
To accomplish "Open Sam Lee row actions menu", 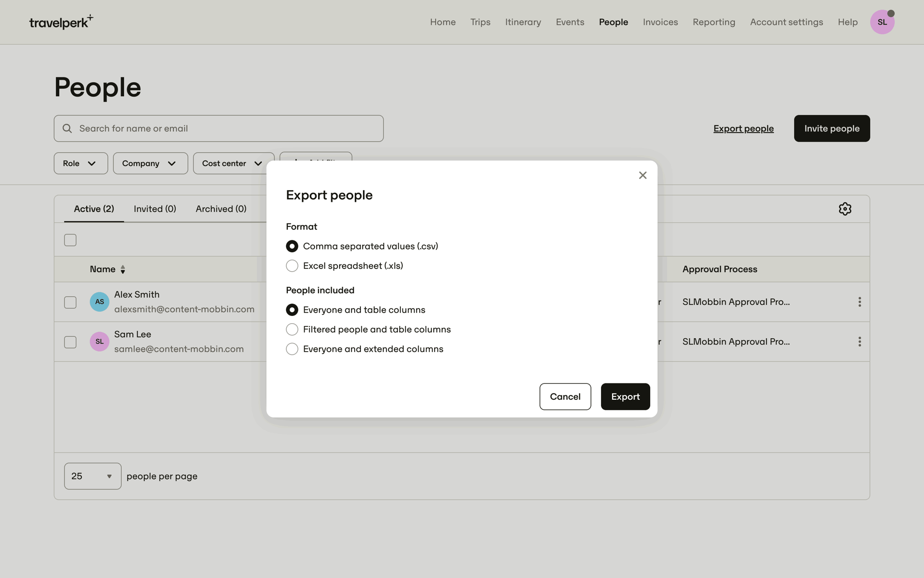I will 860,342.
